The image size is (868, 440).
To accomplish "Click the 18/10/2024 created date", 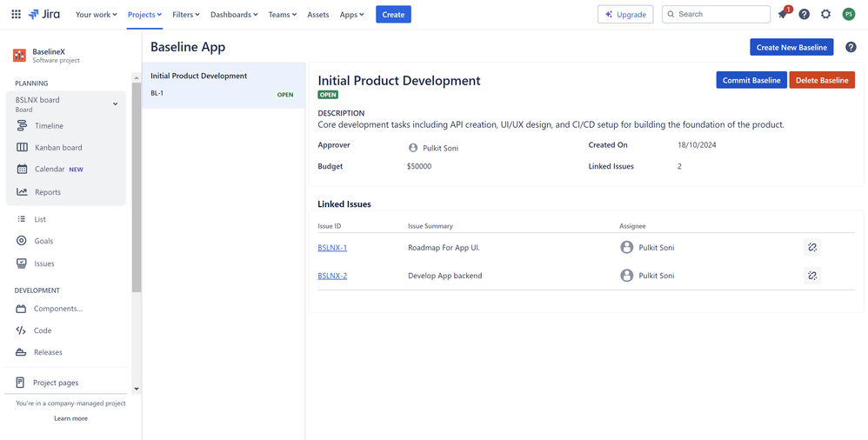I will (x=697, y=145).
